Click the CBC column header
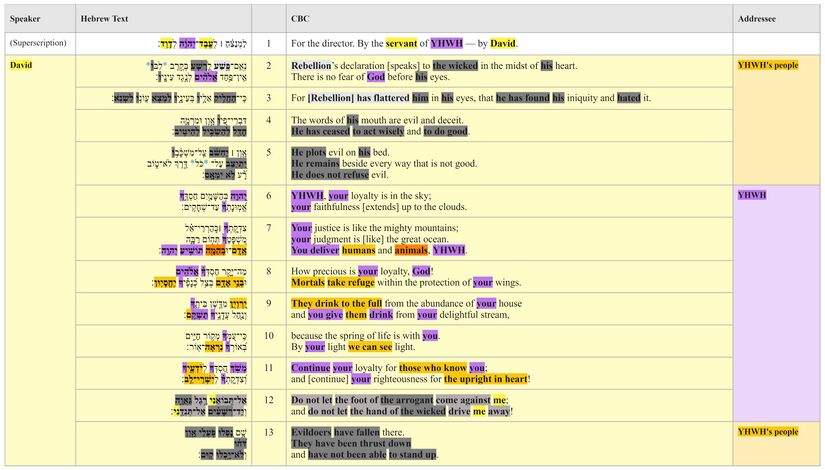Screen dimensions: 825x470 300,19
